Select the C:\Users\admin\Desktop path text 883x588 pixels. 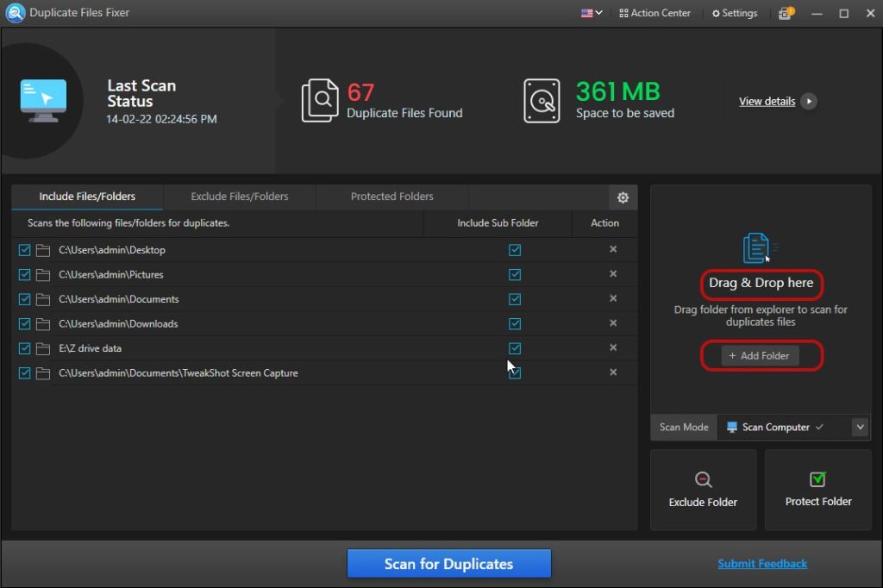pos(112,250)
